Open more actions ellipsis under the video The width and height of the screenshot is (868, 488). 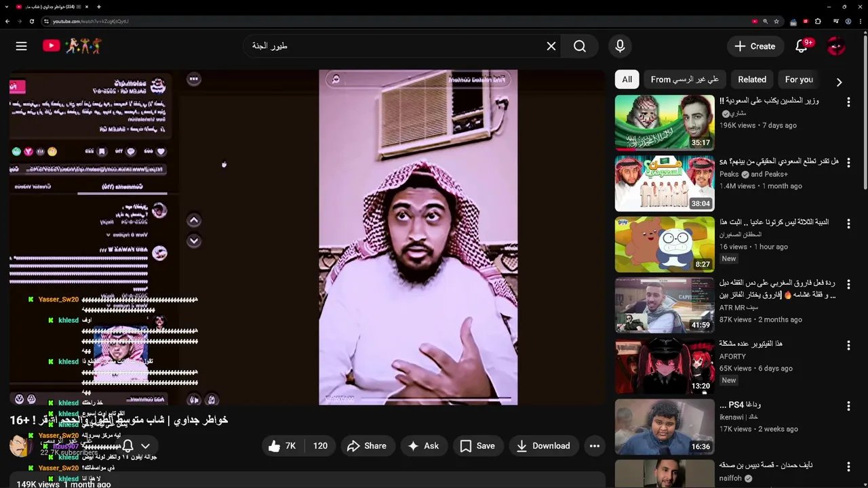point(595,445)
